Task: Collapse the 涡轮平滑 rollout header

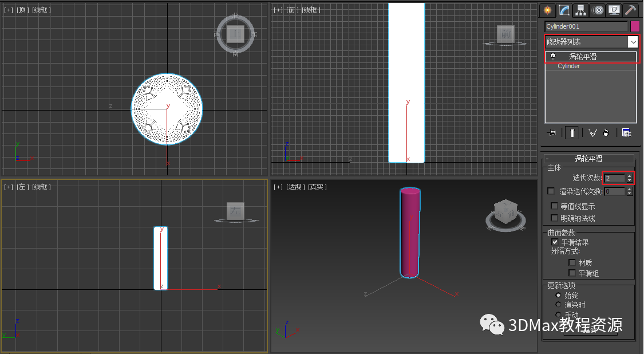Action: point(588,159)
